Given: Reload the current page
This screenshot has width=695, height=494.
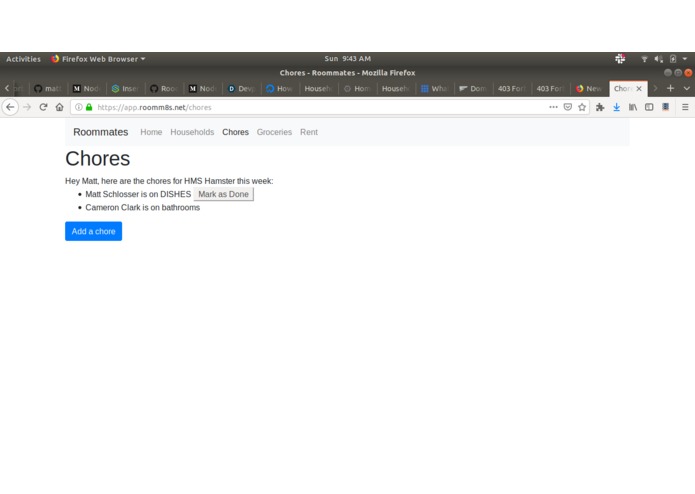Looking at the screenshot, I should coord(43,107).
